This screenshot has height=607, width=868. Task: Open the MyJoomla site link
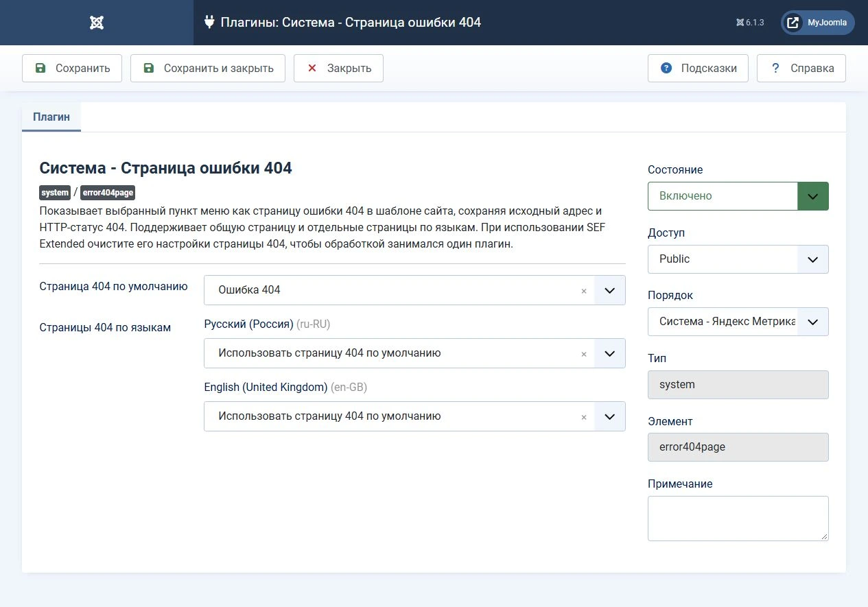click(x=818, y=23)
